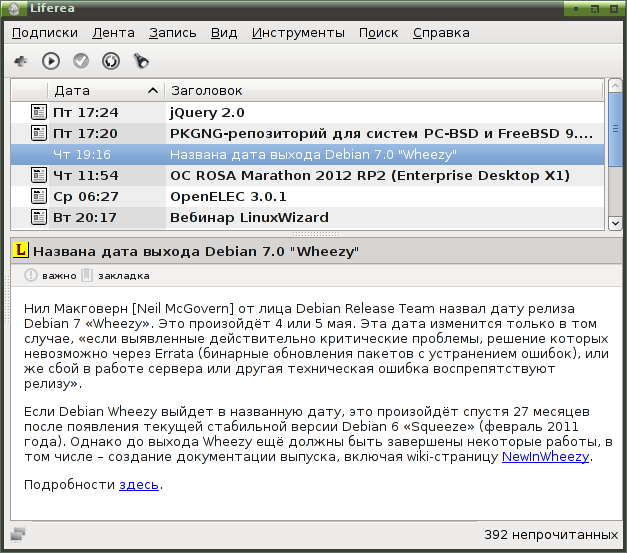Click the Liferea app icon in title bar
Screen dimensions: 627x553
pos(14,8)
